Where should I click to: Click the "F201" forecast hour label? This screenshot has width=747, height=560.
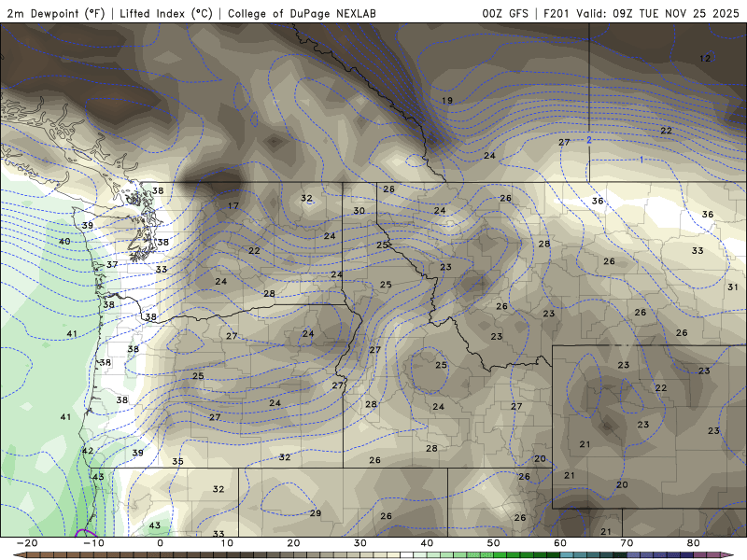pos(557,13)
